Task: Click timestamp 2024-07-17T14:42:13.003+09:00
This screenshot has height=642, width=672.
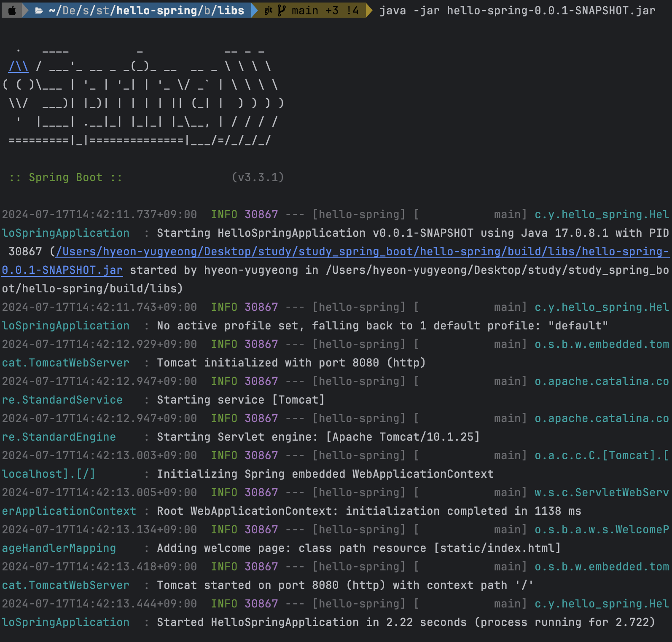Action: [99, 455]
